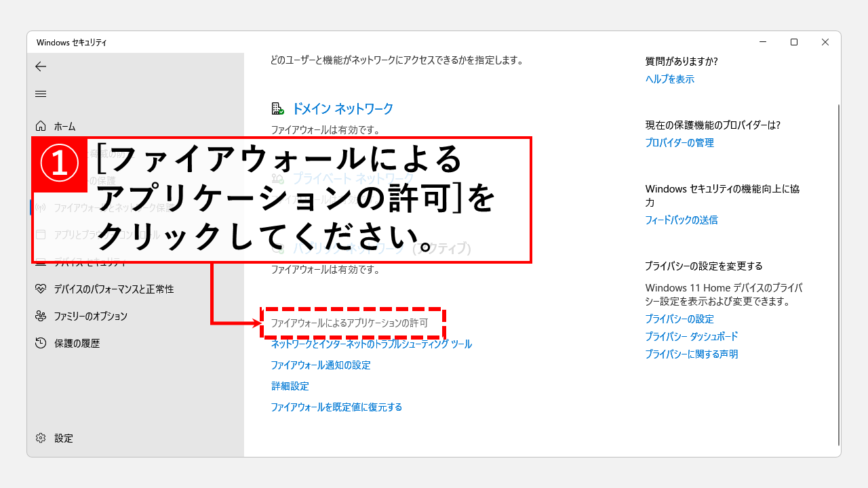Toggle the navigation pane with hamburger icon
This screenshot has height=488, width=868.
(41, 94)
